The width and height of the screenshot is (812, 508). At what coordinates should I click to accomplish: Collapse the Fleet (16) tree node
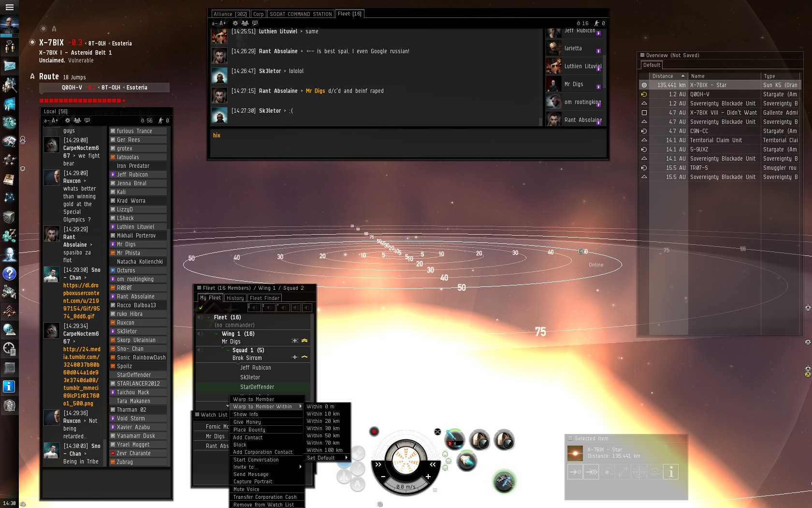[x=209, y=317]
